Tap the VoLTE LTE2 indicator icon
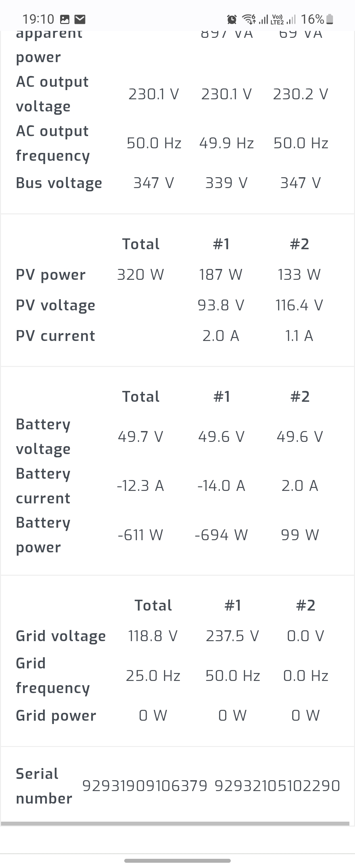 pos(277,19)
